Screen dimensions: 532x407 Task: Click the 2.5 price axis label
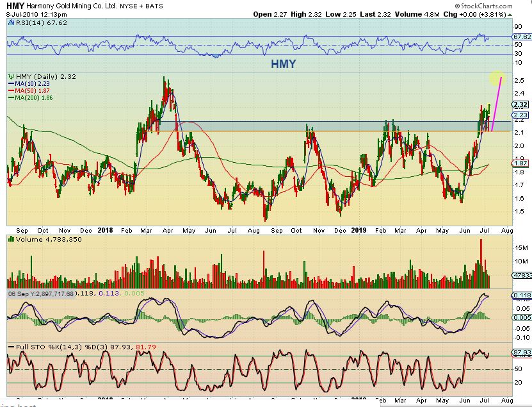pyautogui.click(x=519, y=81)
